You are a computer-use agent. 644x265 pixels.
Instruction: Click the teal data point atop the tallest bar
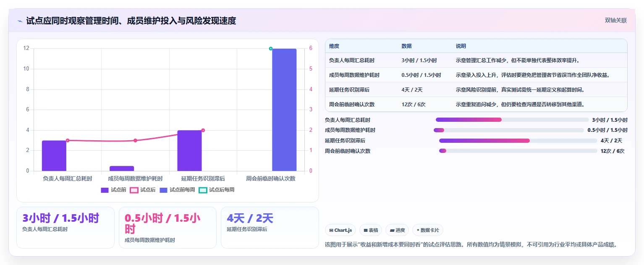pos(271,49)
